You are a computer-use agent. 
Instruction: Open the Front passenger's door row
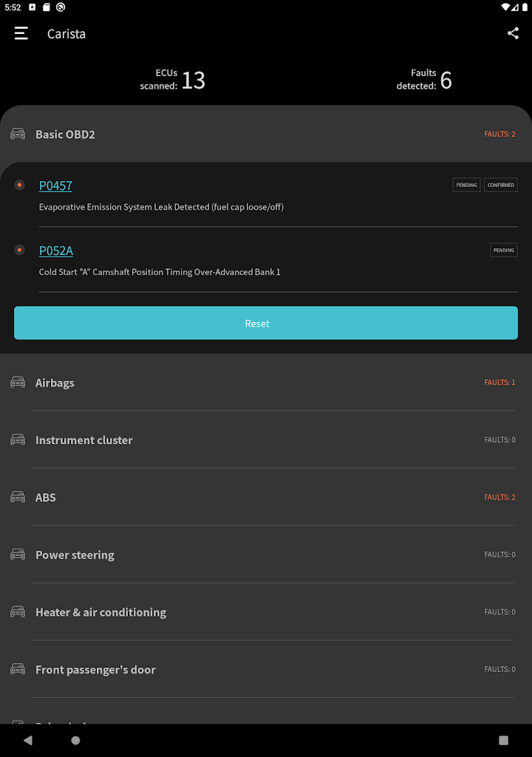(x=266, y=669)
